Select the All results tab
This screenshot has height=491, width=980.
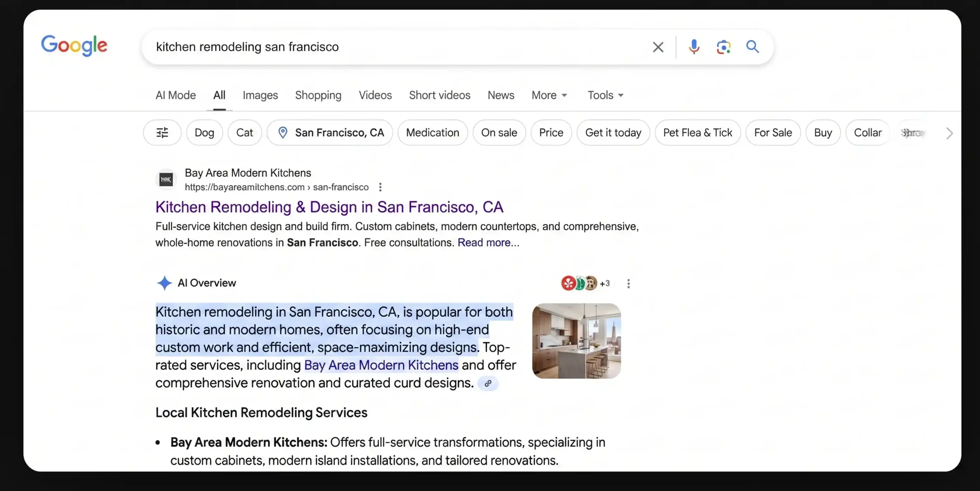pos(219,95)
